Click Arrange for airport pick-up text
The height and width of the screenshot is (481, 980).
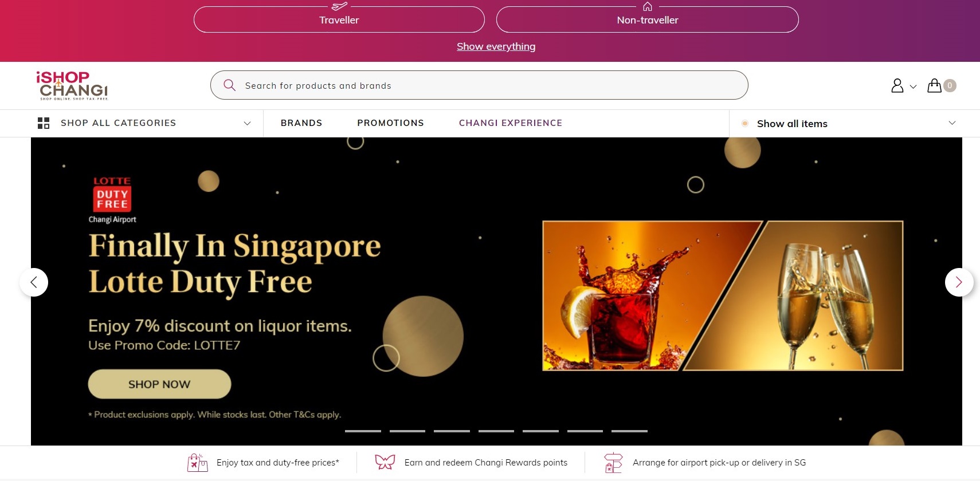point(719,463)
